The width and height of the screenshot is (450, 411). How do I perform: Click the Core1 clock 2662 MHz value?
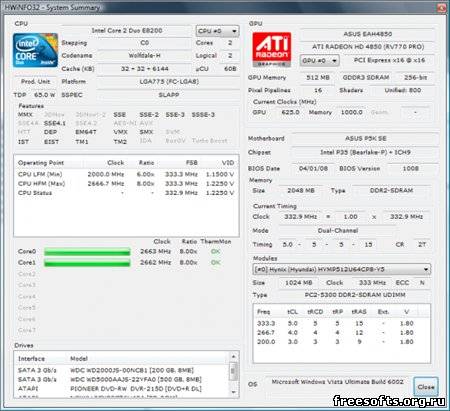tap(156, 262)
